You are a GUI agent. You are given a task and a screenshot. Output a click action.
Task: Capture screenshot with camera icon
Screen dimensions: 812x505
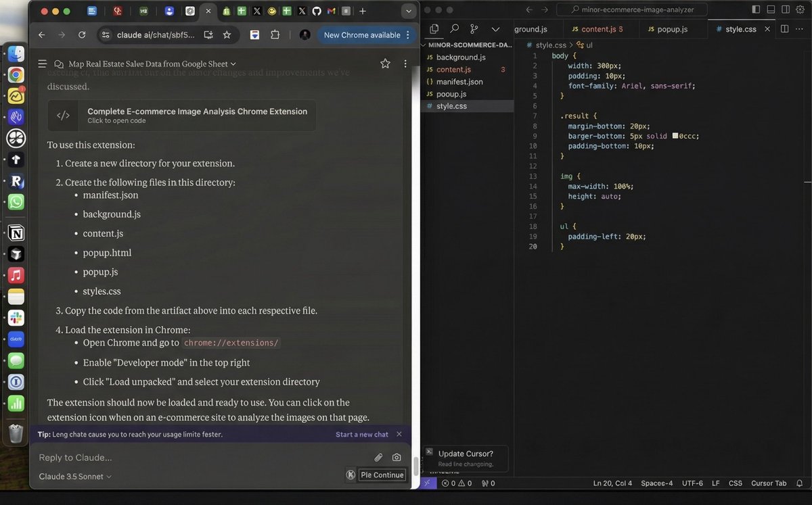tap(397, 458)
